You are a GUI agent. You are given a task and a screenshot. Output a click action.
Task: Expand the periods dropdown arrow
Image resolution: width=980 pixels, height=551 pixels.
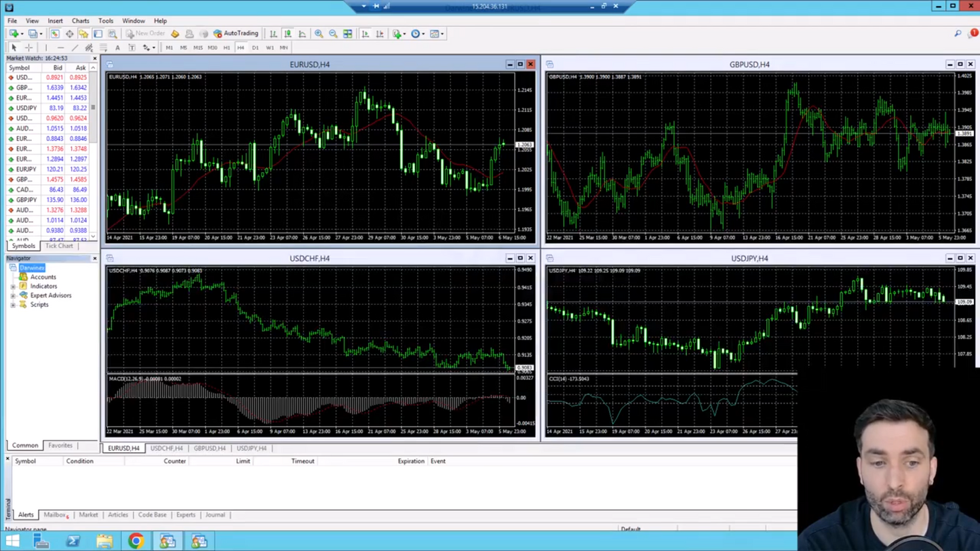(423, 34)
